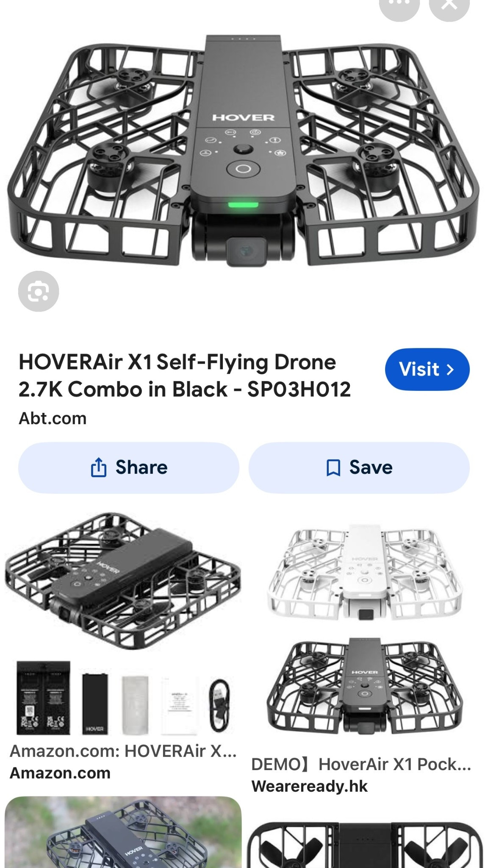Select the white HoverAir X1 drone thumbnail
Image resolution: width=488 pixels, height=868 pixels.
[x=365, y=573]
